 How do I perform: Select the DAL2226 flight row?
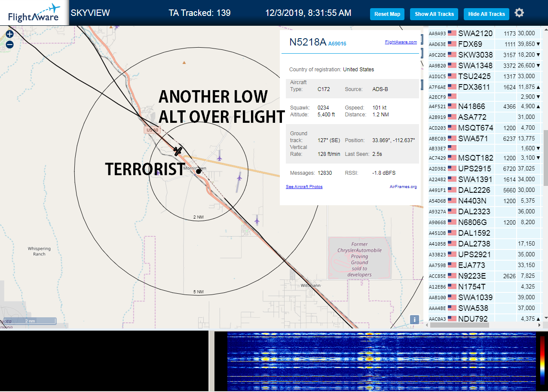pos(485,190)
